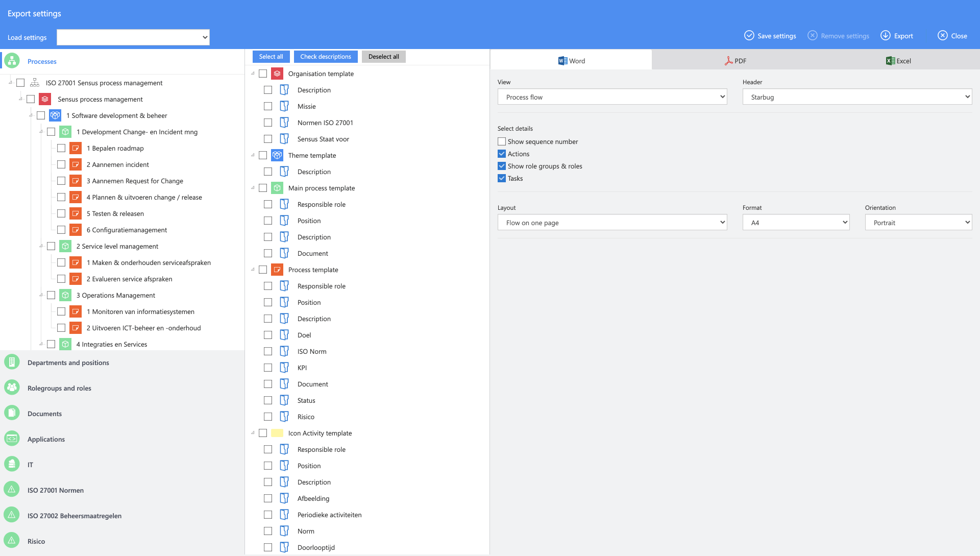Check the 2 Aannemen incident checkbox
980x556 pixels.
click(61, 164)
